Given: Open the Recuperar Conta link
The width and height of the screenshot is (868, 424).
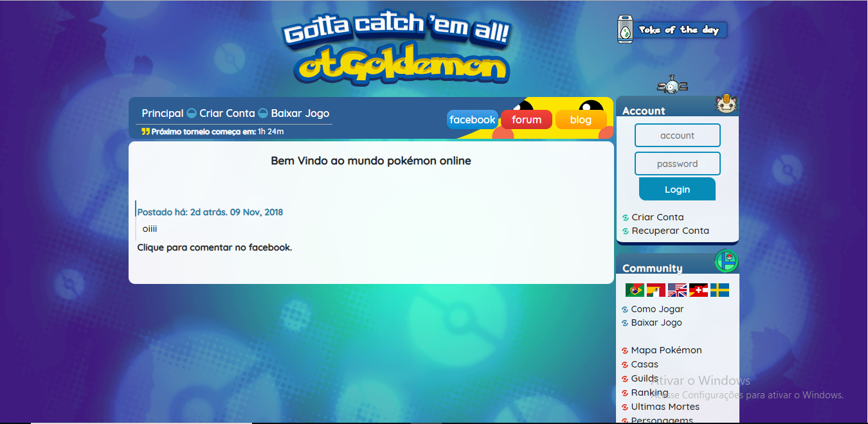Looking at the screenshot, I should click(x=670, y=231).
